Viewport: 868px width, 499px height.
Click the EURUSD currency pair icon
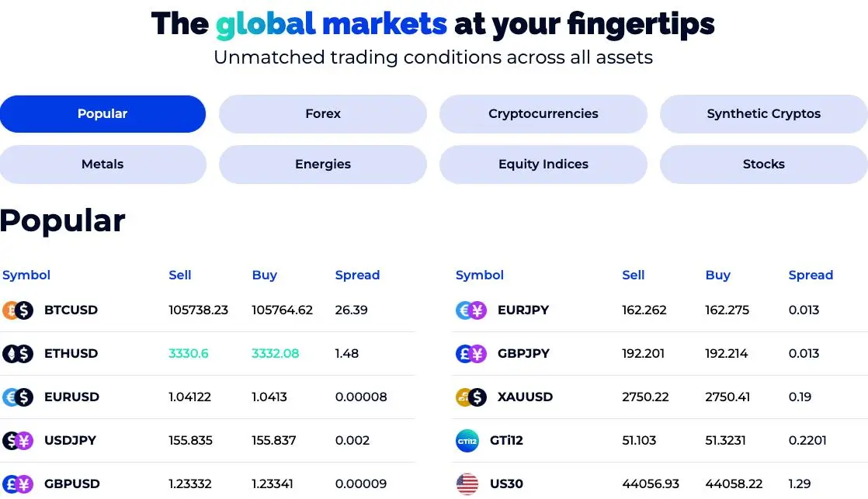pyautogui.click(x=18, y=397)
